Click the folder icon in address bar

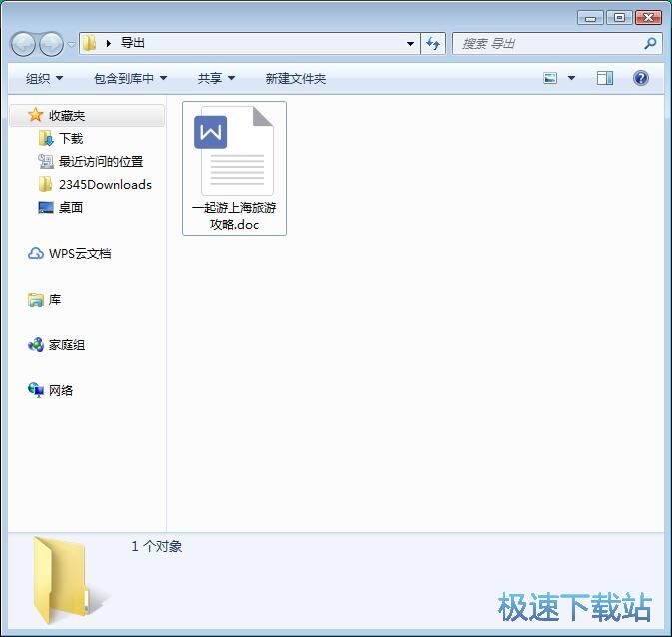pos(90,43)
